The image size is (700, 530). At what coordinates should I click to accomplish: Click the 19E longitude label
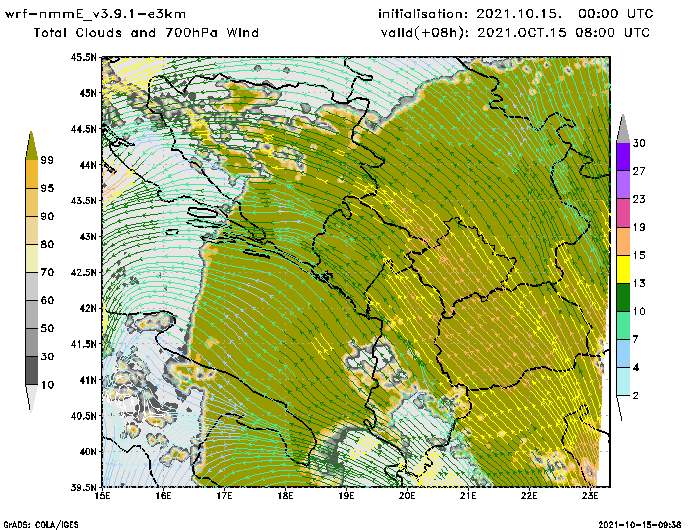tap(346, 496)
